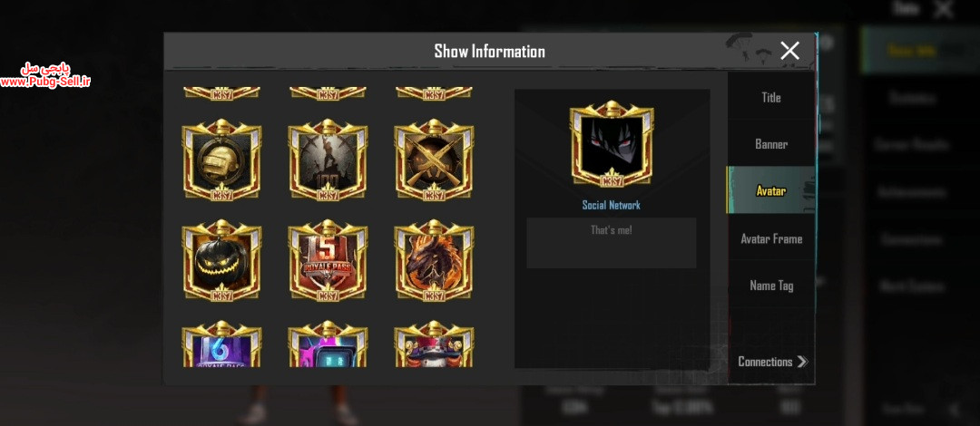
Task: Choose the soldier silhouette avatar
Action: click(x=328, y=160)
